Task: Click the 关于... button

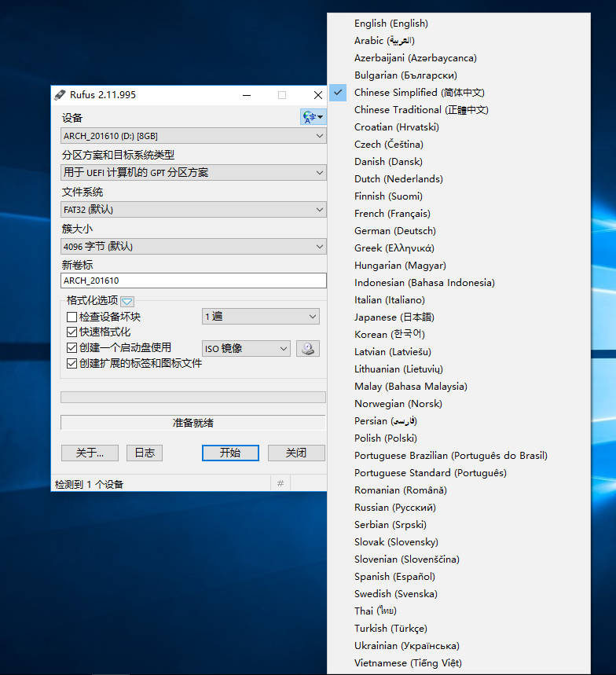Action: (90, 453)
